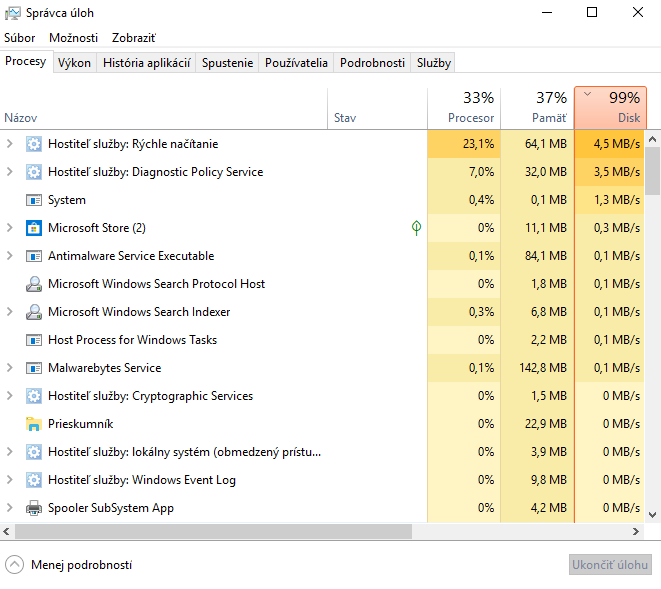Click the Spooler SubSystem printer icon
The image size is (661, 589).
pyautogui.click(x=34, y=508)
